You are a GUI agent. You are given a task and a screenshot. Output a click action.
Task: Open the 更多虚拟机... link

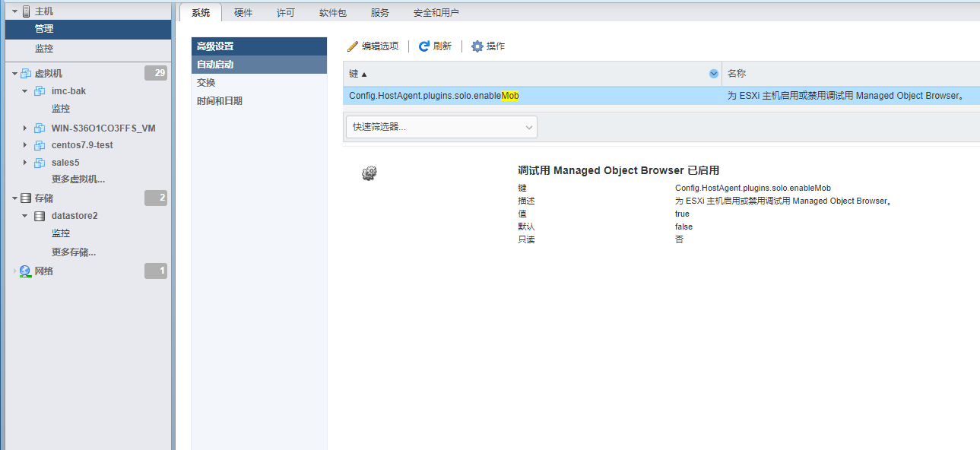click(x=78, y=179)
